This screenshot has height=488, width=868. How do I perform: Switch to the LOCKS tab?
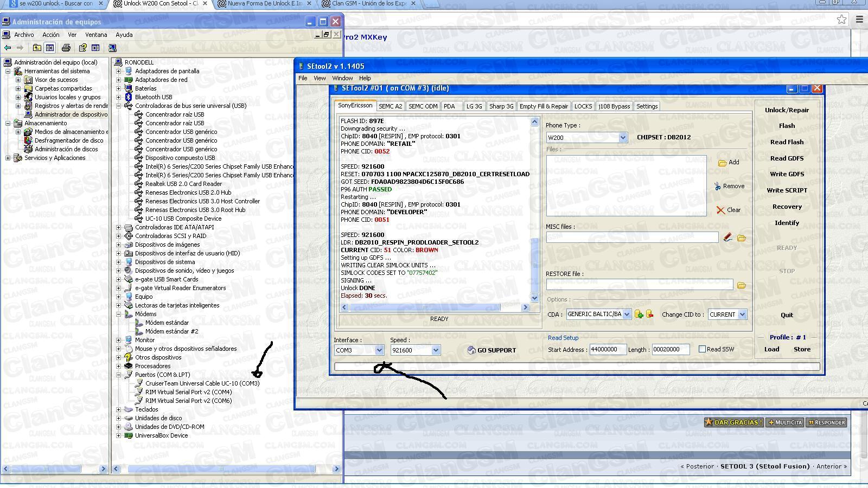[x=583, y=106]
